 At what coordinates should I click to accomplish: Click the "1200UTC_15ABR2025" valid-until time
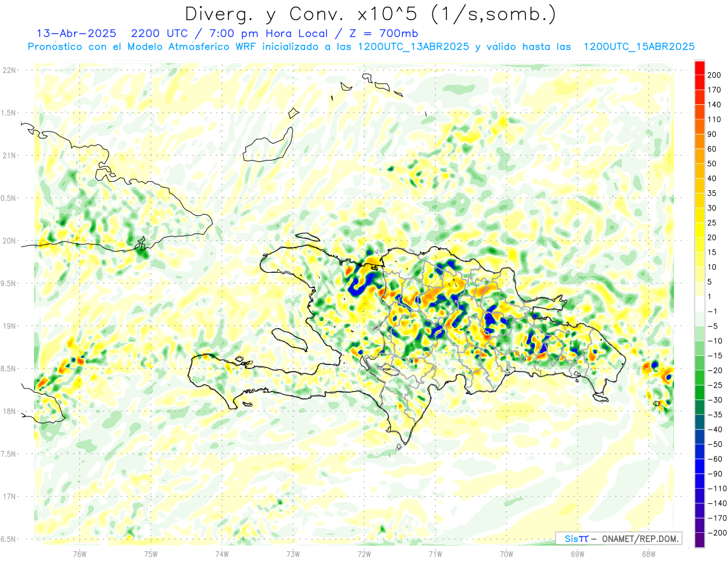tap(638, 47)
